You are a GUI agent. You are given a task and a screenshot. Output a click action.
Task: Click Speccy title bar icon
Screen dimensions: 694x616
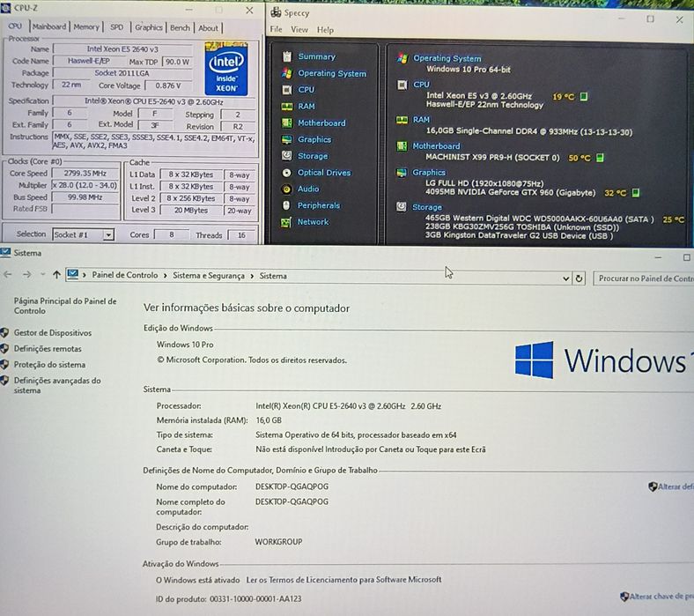point(276,12)
